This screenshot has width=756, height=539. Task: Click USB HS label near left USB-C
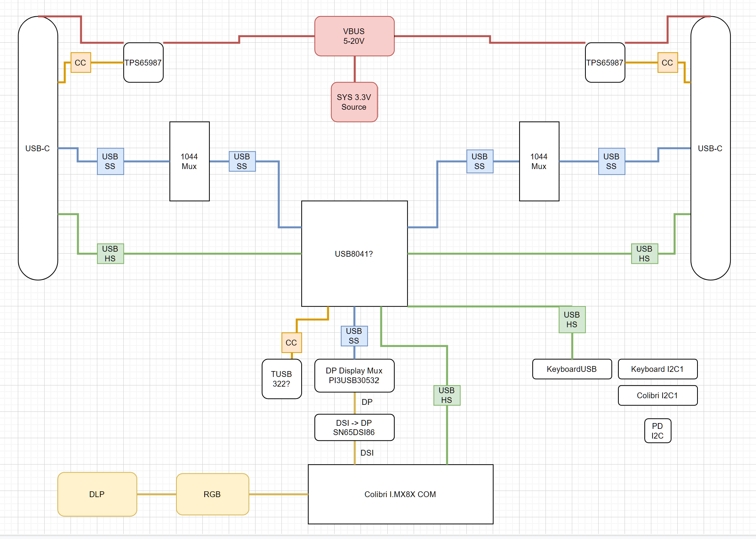pos(110,254)
